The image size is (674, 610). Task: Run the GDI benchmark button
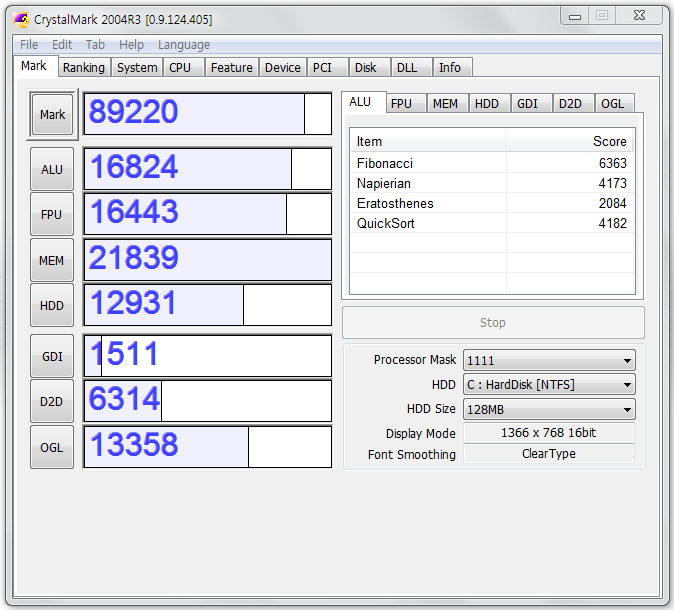point(52,356)
